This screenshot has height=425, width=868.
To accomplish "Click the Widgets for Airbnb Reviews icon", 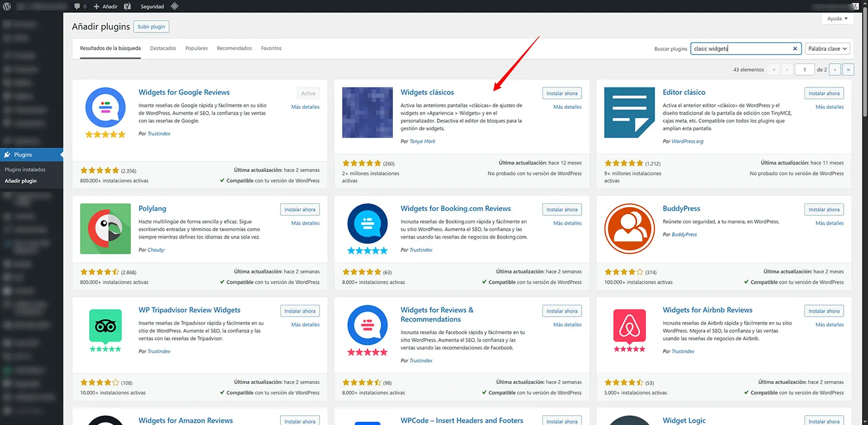I will tap(629, 330).
